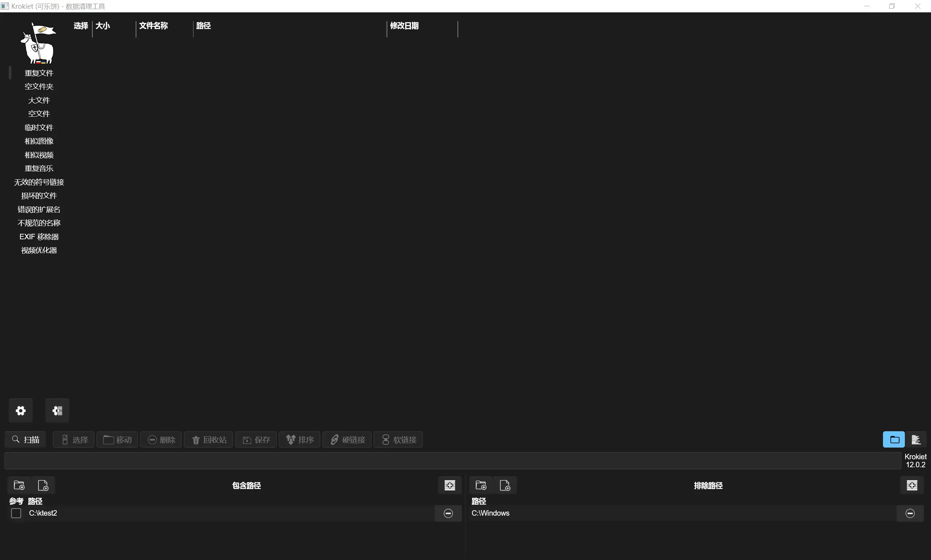Show the text log panel icon
The image size is (931, 560).
[x=916, y=440]
